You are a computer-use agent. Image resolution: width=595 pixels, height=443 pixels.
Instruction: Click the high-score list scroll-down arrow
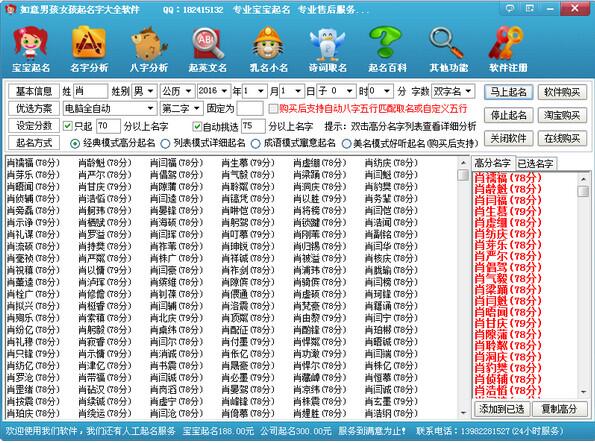click(583, 392)
